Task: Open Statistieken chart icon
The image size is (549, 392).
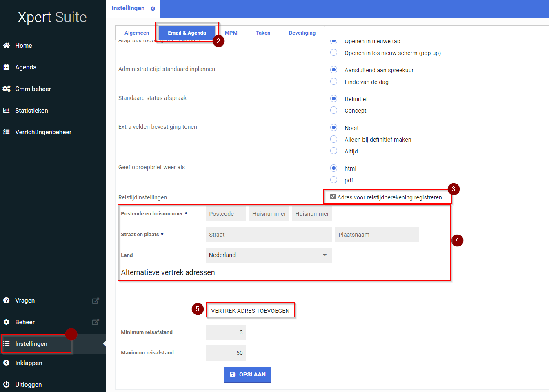Action: tap(7, 111)
